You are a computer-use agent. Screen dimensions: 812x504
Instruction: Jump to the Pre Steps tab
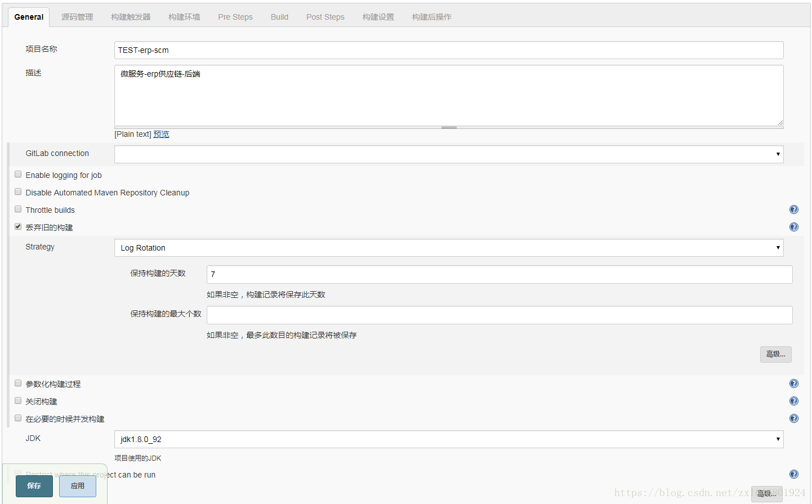click(x=235, y=17)
